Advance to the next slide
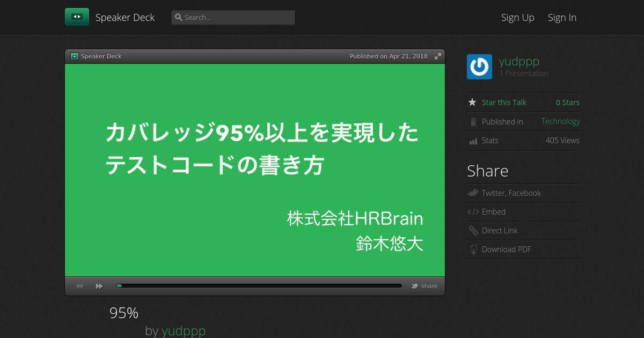The image size is (644, 338). [x=99, y=286]
